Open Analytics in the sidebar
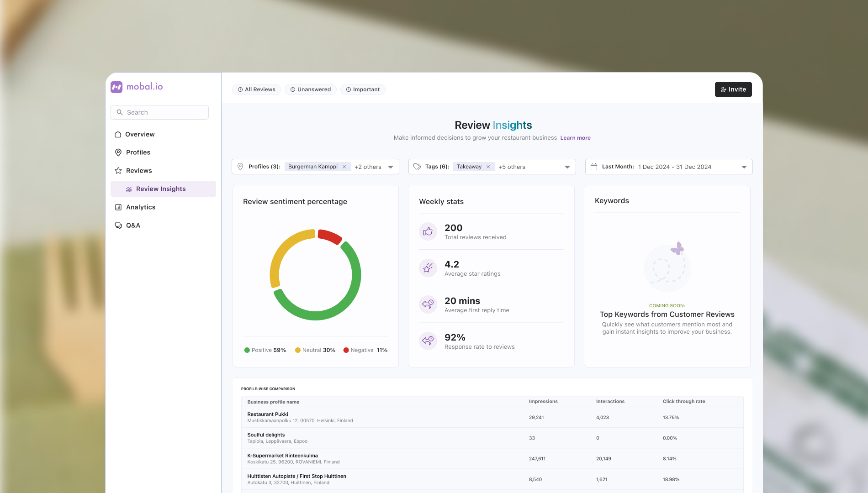Screen dimensions: 868x493 tap(163, 207)
